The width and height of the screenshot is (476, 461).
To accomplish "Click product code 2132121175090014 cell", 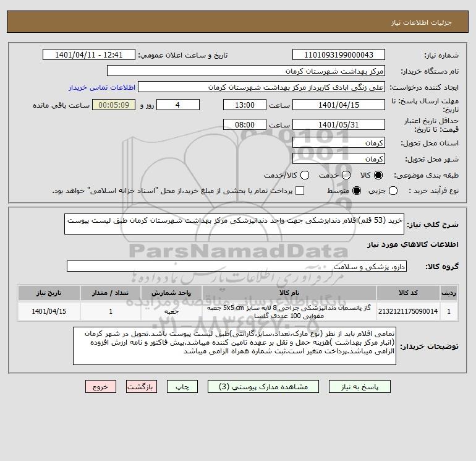I will 408,311.
